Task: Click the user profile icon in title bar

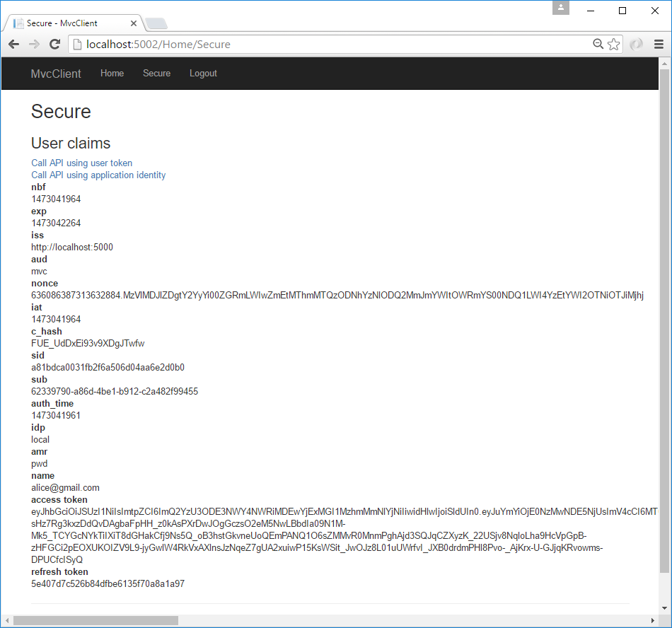Action: click(x=561, y=8)
